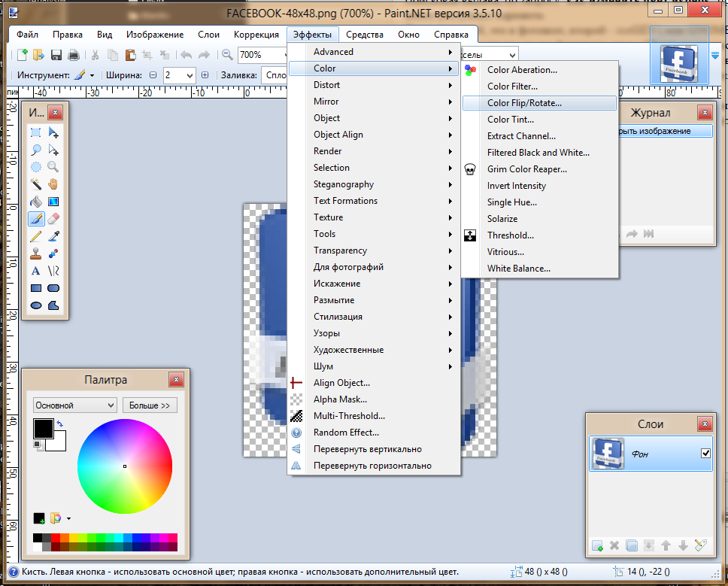Click the Cut scissors icon
Viewport: 728px width, 586px height.
coord(96,55)
